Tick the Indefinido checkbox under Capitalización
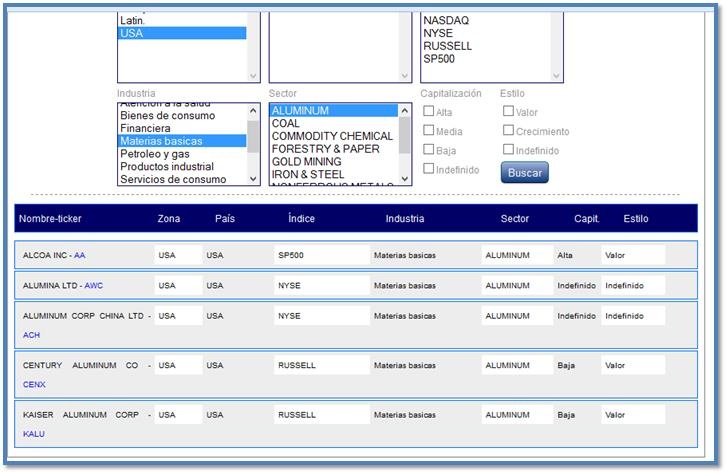Image resolution: width=727 pixels, height=474 pixels. coord(429,168)
